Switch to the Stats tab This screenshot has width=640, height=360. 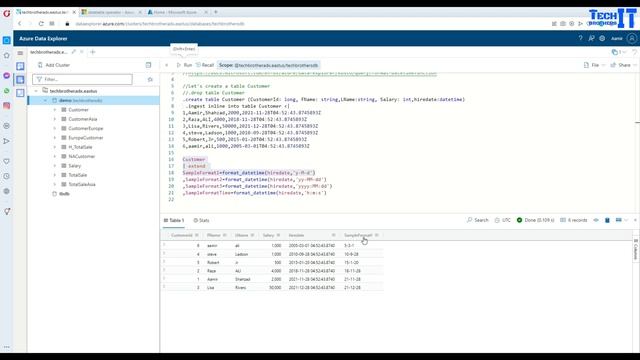point(201,220)
